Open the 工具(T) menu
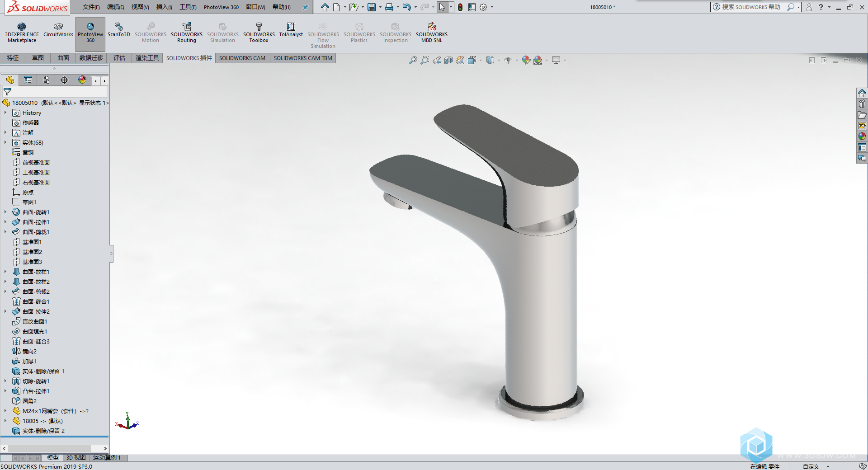Image resolution: width=868 pixels, height=470 pixels. point(188,7)
